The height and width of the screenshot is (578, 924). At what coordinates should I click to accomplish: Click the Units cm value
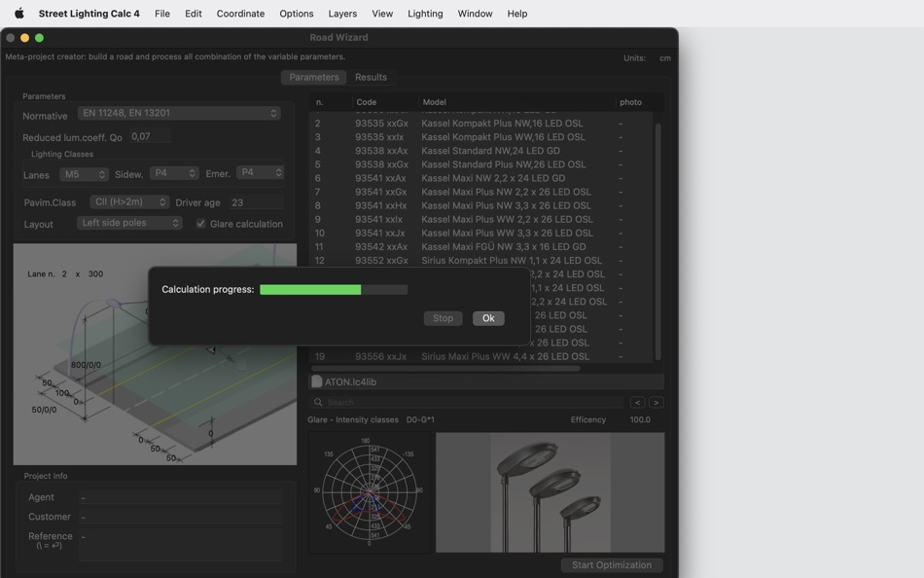(x=664, y=57)
